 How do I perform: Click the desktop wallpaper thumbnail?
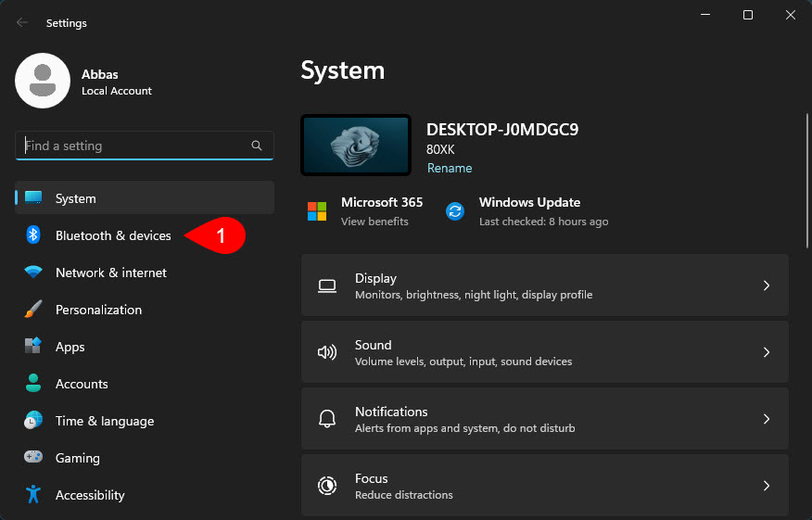(356, 146)
